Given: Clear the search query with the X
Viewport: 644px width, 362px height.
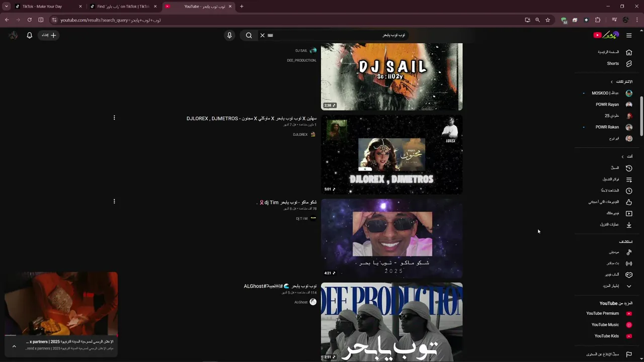Looking at the screenshot, I should [262, 35].
